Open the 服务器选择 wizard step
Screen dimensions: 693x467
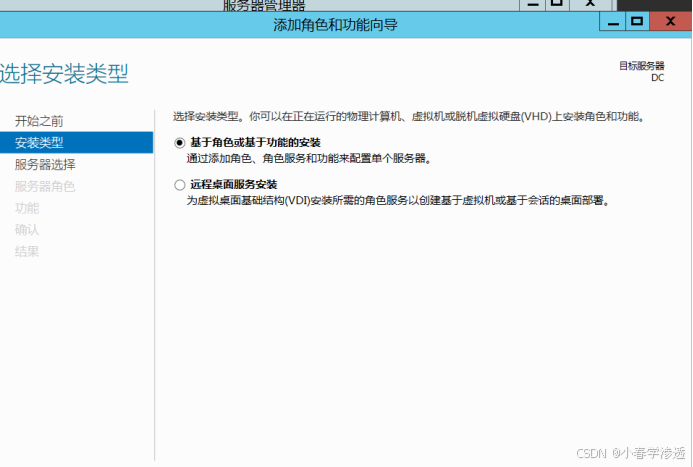pyautogui.click(x=45, y=164)
